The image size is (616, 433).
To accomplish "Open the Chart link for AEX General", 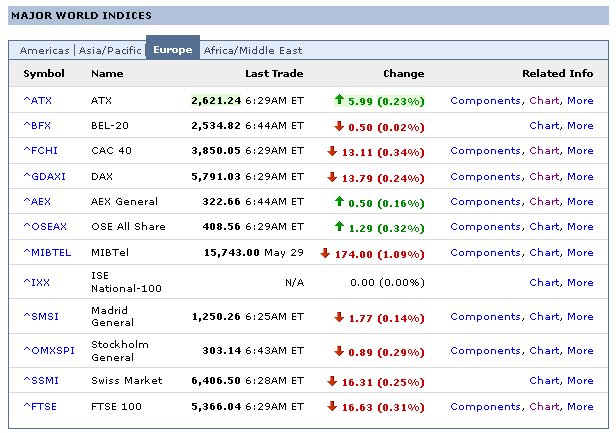I will pos(544,202).
